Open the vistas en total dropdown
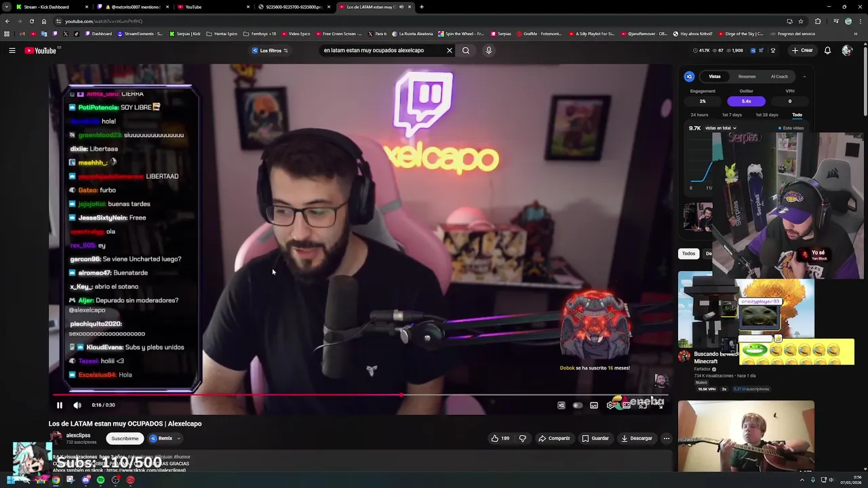Screen dimensions: 868x488 pyautogui.click(x=720, y=128)
